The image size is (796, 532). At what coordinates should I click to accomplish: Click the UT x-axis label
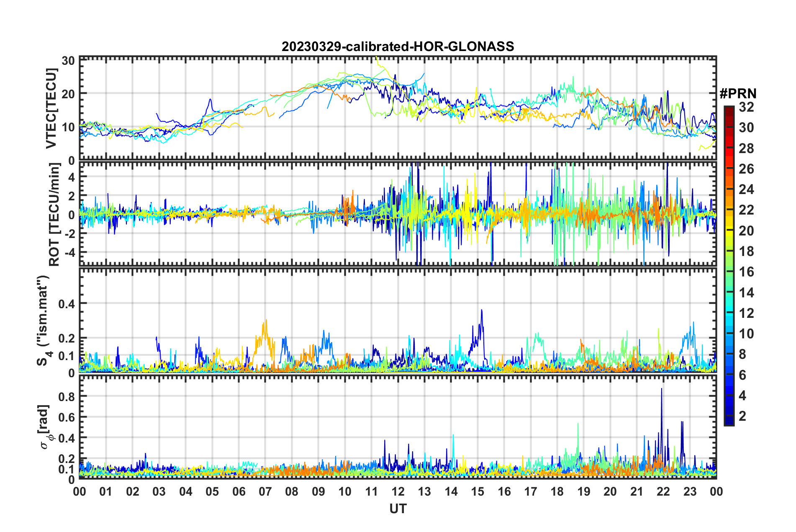[398, 508]
